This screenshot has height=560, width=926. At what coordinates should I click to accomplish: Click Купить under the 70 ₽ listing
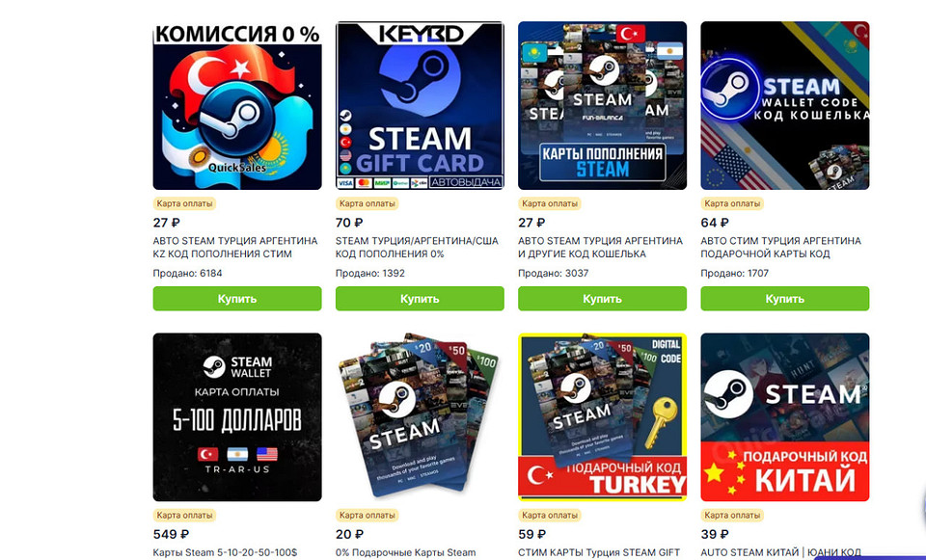point(420,299)
